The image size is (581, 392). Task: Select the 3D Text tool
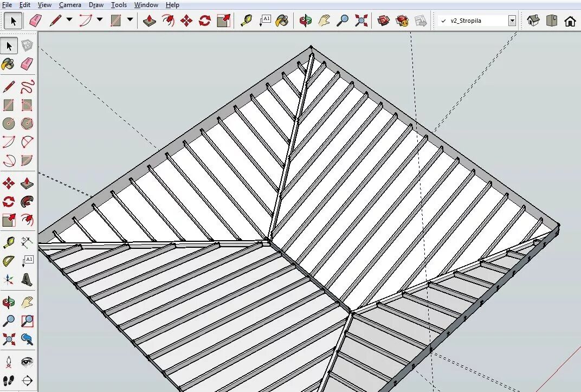27,280
